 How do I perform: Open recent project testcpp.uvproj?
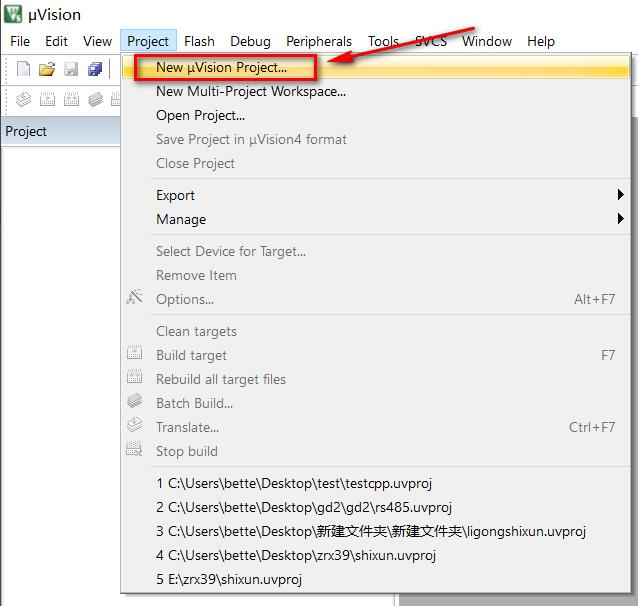pyautogui.click(x=294, y=483)
